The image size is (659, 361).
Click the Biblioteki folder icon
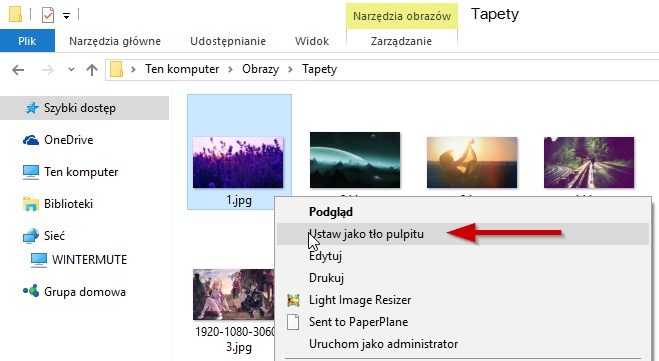(x=31, y=204)
